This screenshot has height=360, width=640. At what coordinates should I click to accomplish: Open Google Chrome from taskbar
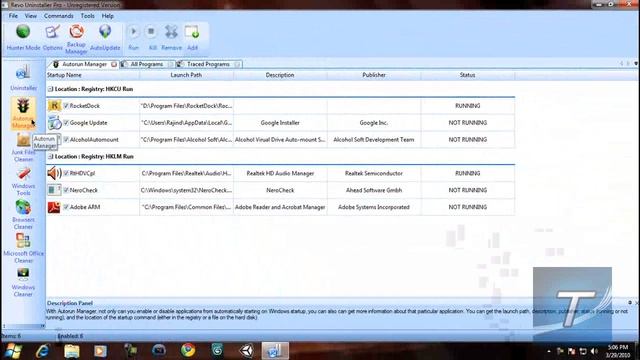188,351
